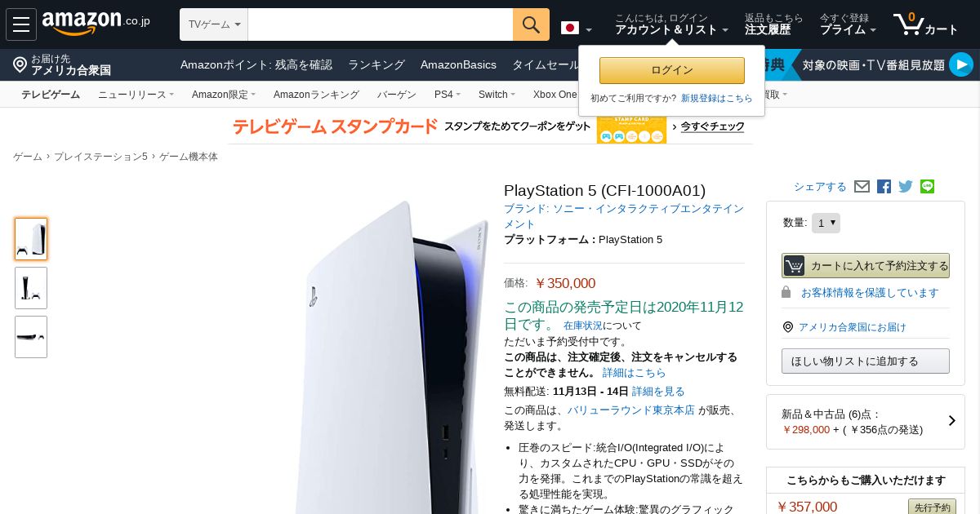Share the product via the LINE icon
This screenshot has height=514, width=980.
tap(927, 186)
